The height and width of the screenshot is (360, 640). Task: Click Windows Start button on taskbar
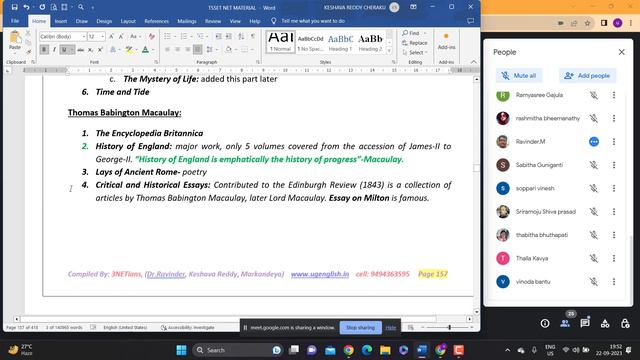(x=181, y=350)
